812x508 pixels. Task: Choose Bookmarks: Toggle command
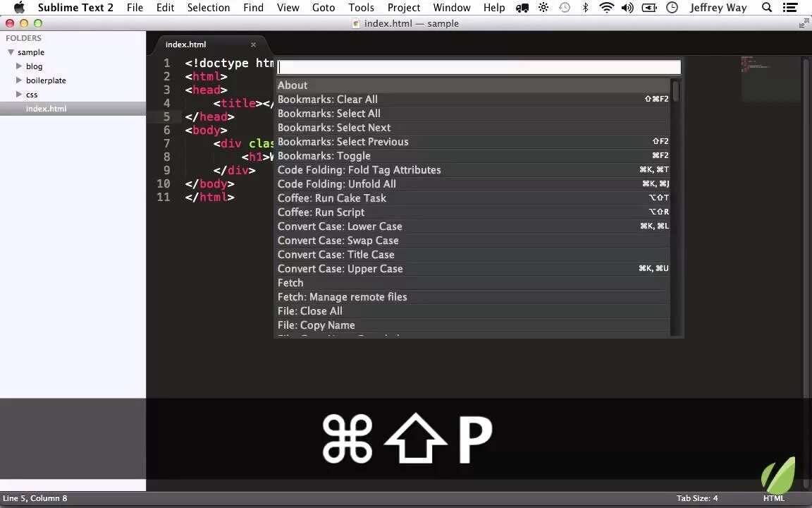pos(474,156)
